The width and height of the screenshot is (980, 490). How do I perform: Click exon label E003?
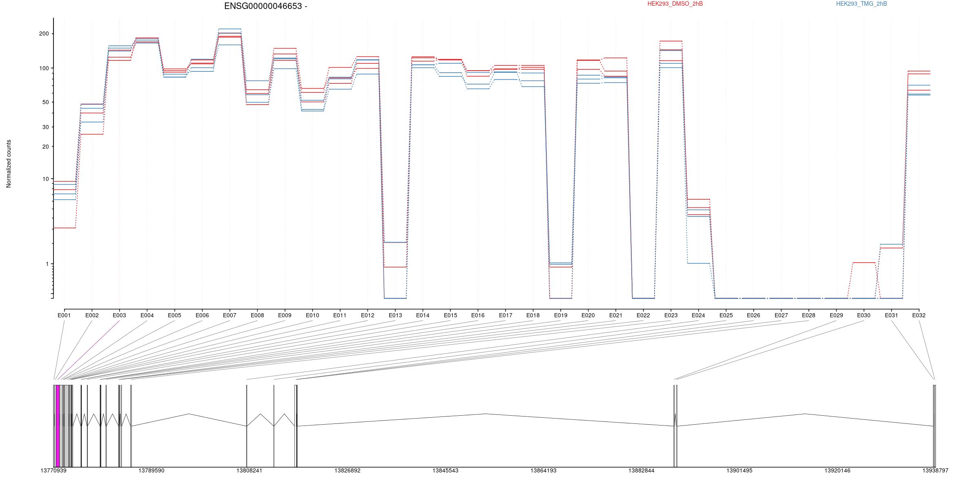[x=119, y=315]
